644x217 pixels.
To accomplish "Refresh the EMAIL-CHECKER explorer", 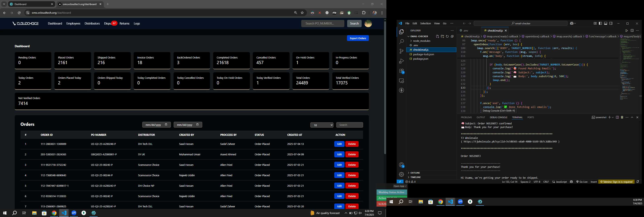I will 447,36.
